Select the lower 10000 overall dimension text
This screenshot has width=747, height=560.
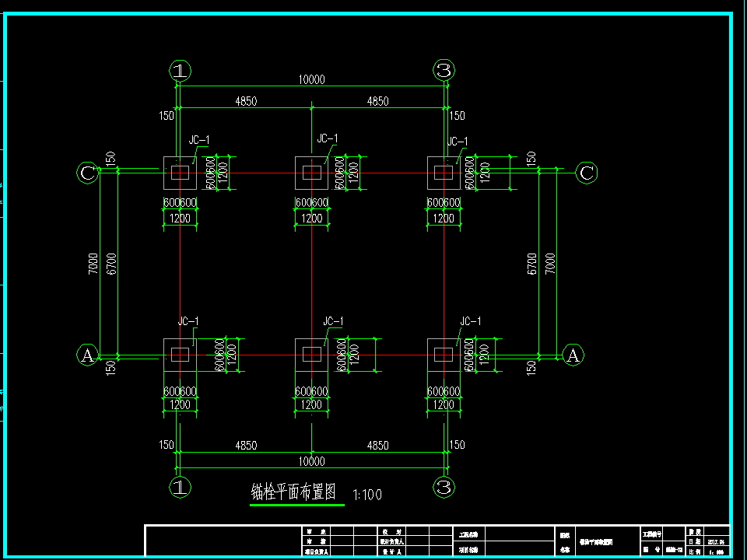[311, 461]
